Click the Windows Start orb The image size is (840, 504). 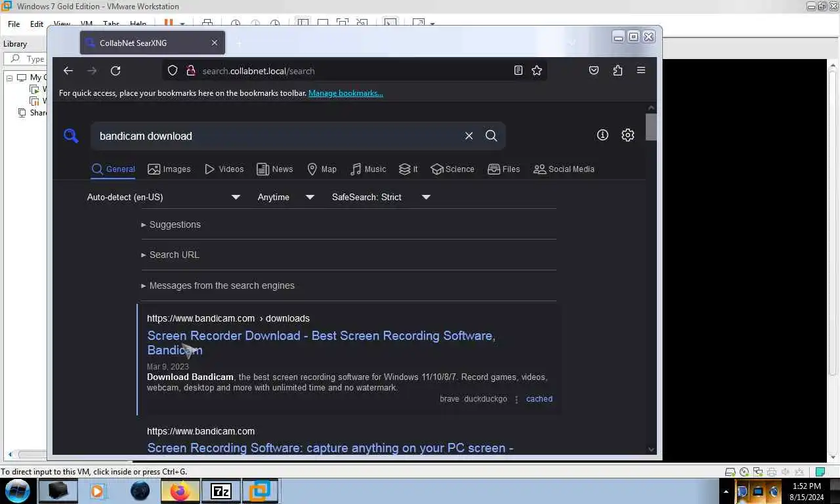click(18, 491)
